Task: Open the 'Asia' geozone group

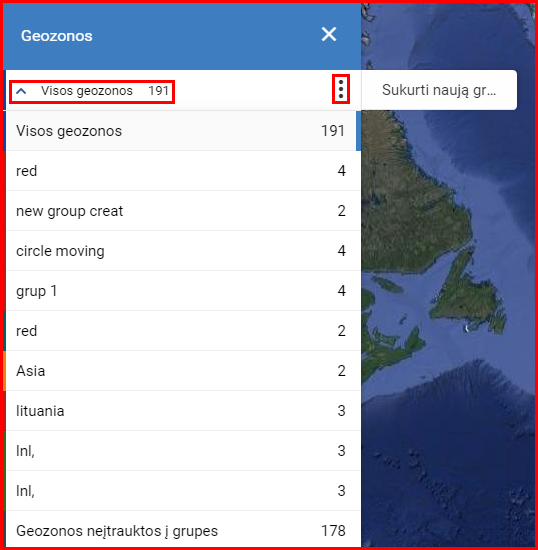Action: (x=183, y=371)
